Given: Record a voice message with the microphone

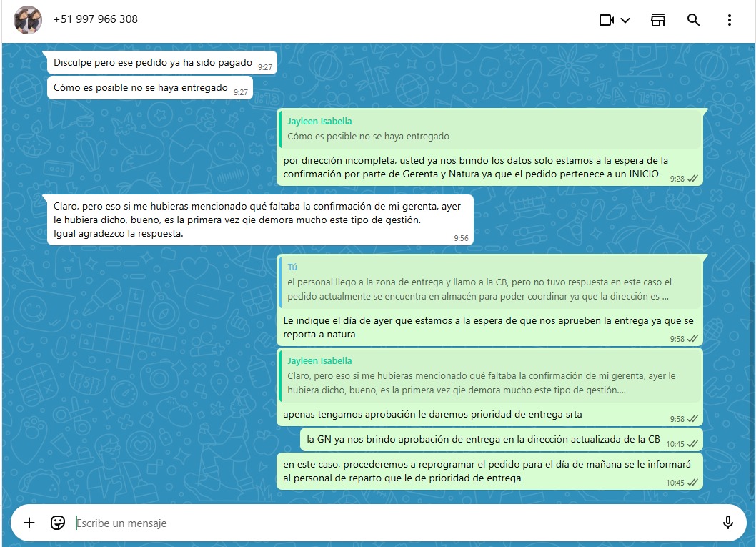Looking at the screenshot, I should 728,523.
